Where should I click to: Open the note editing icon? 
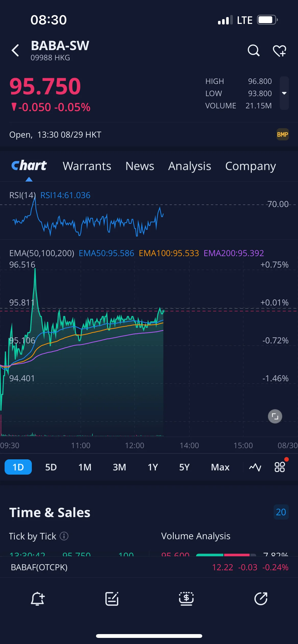point(112,599)
